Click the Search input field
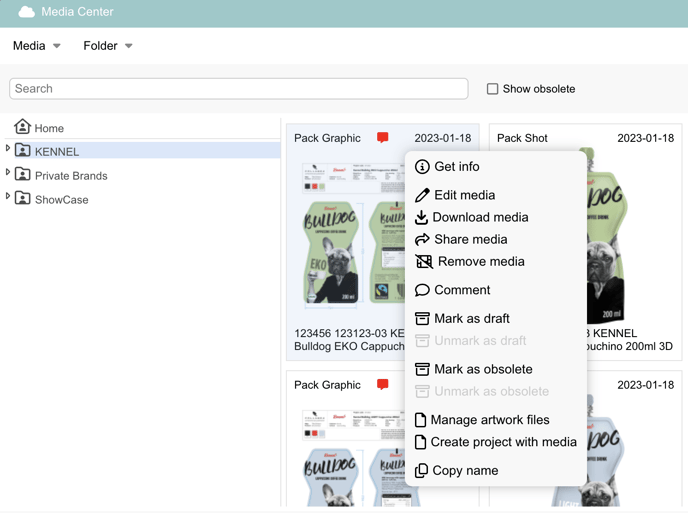Screen dimensions: 688x513 point(239,89)
